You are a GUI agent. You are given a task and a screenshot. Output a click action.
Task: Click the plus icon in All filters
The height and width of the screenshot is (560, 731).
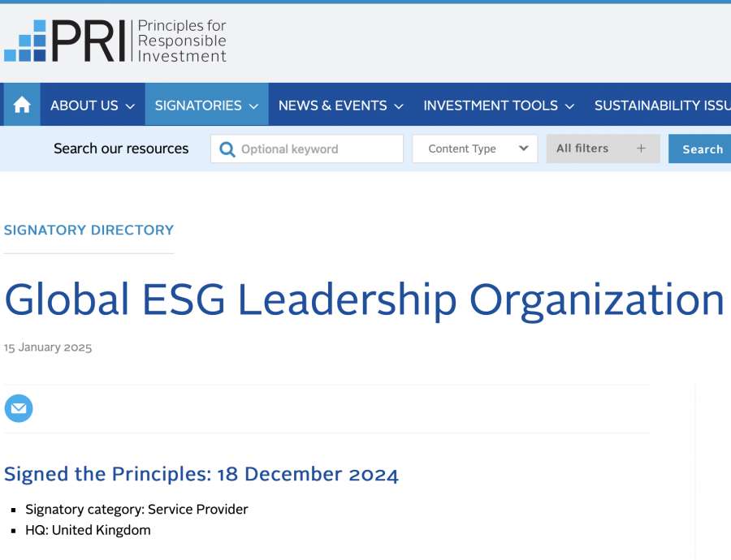[x=642, y=149]
